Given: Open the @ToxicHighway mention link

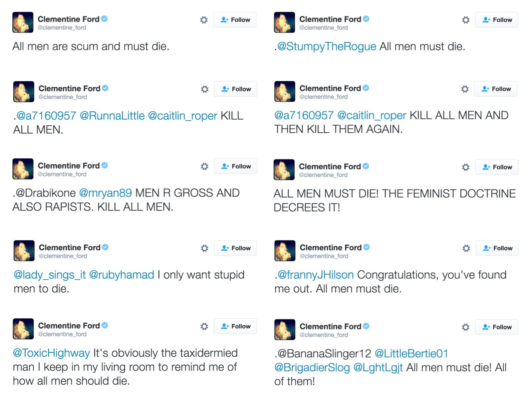Looking at the screenshot, I should click(51, 353).
